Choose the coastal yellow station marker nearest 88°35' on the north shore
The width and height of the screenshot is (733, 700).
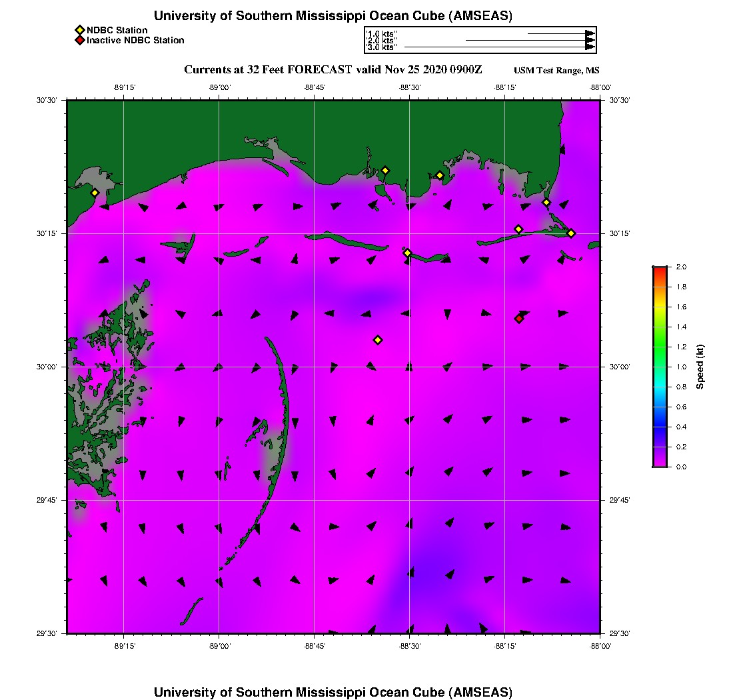pyautogui.click(x=384, y=170)
